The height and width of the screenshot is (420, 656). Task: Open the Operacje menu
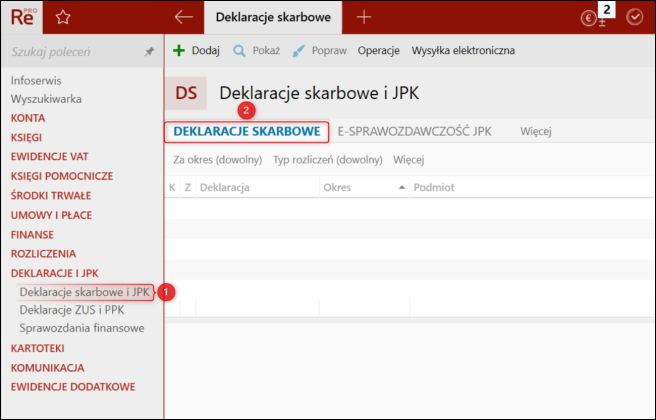pos(379,51)
